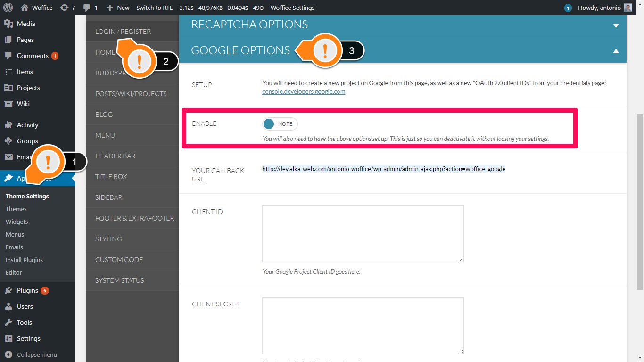Select the Items list icon

(x=8, y=72)
